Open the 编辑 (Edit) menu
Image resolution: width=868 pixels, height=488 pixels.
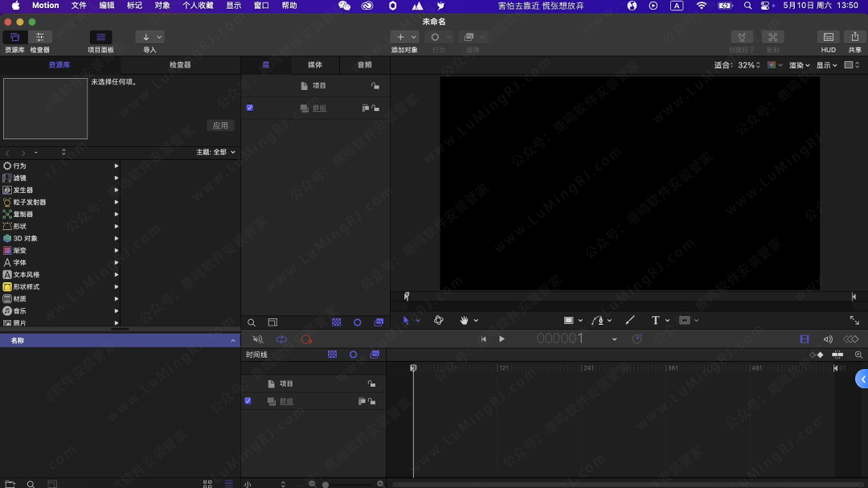[x=106, y=6]
